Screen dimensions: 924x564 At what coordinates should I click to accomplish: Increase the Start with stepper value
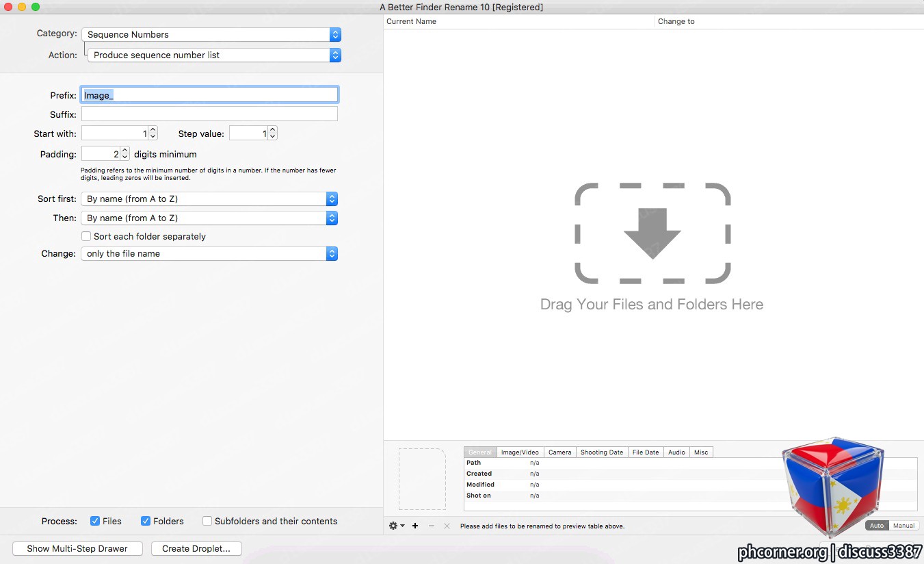point(153,130)
